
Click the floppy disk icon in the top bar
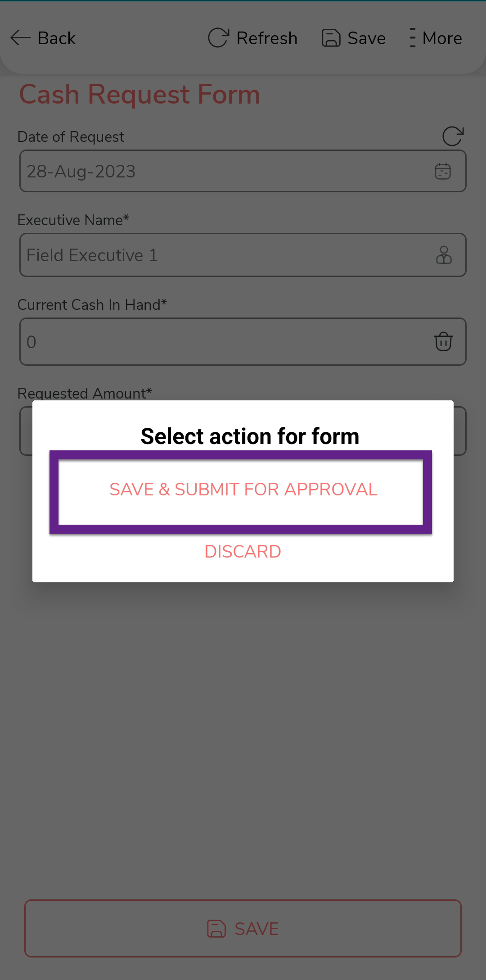point(331,38)
